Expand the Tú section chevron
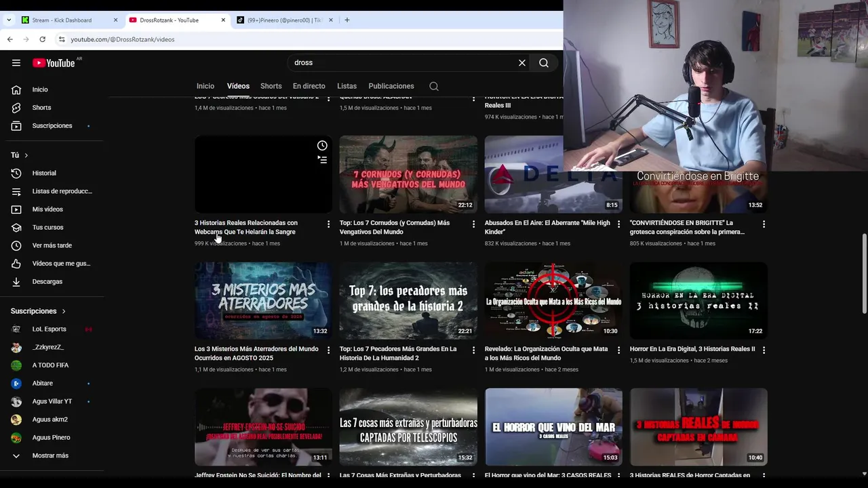Image resolution: width=868 pixels, height=488 pixels. [x=26, y=155]
